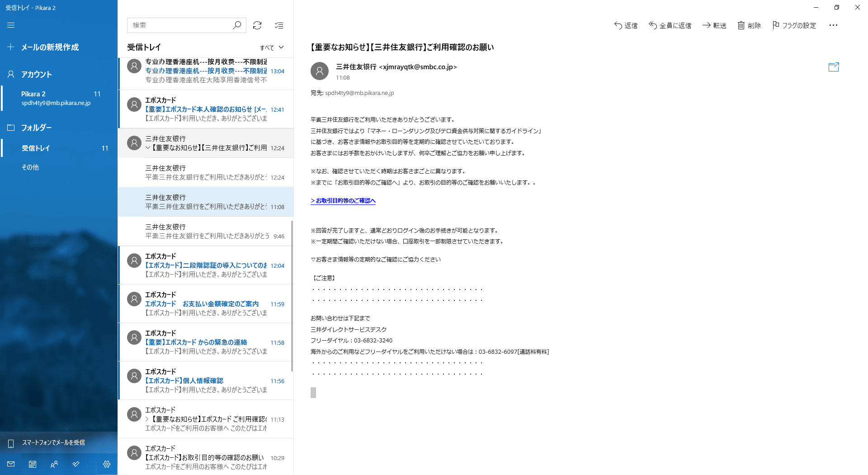Open the フォルダー section

(59, 128)
